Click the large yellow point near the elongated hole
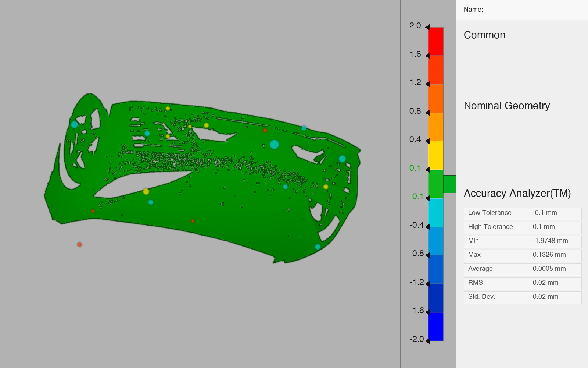This screenshot has height=368, width=588. coord(146,191)
